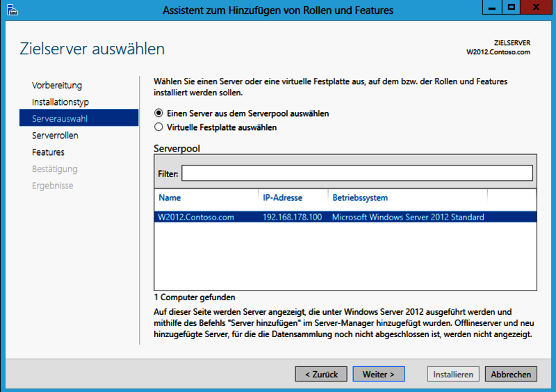This screenshot has height=392, width=556.
Task: Cancel wizard with Abbrechen button
Action: [x=511, y=374]
